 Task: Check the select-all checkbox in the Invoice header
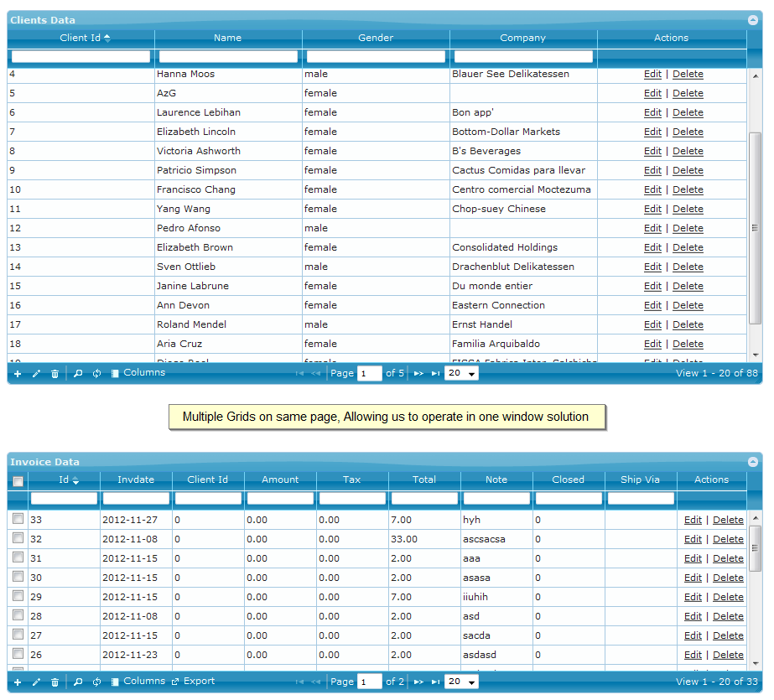click(x=18, y=480)
